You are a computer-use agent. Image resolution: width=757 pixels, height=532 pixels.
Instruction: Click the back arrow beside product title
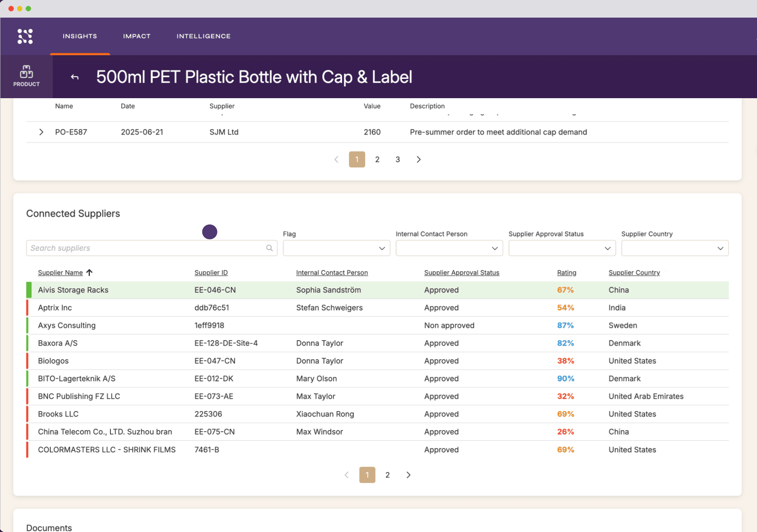coord(75,77)
